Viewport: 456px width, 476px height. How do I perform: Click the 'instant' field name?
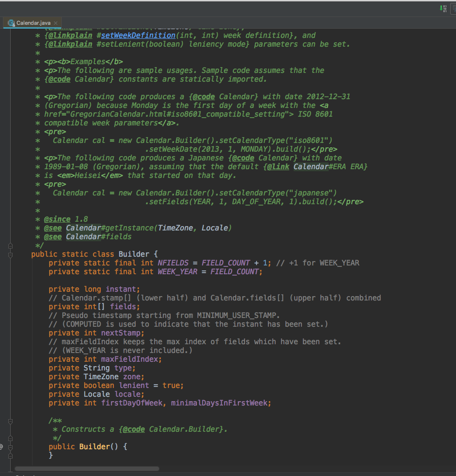121,289
